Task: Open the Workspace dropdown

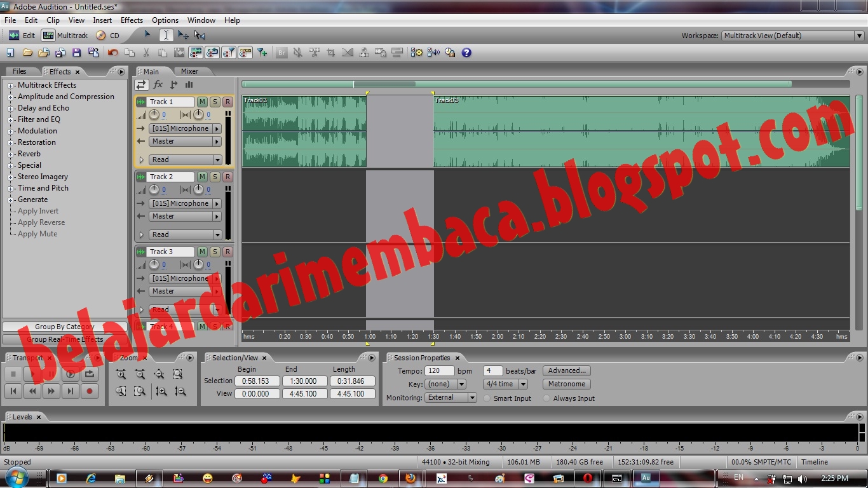Action: point(793,36)
